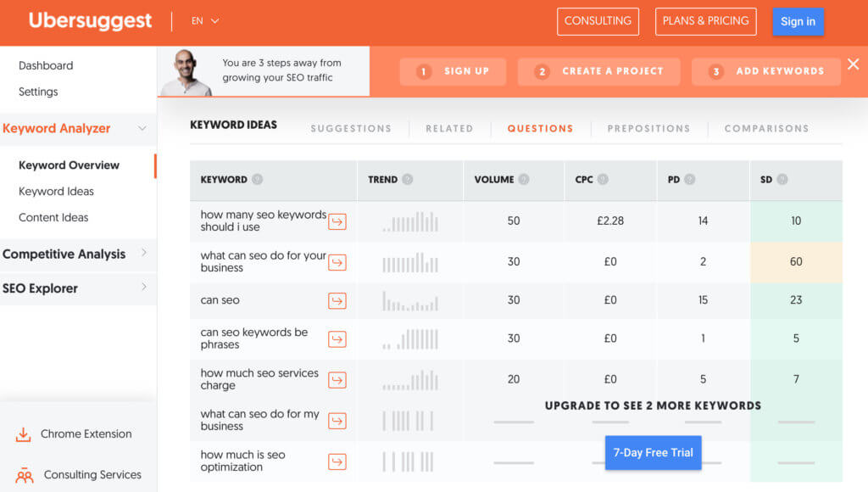Screen dimensions: 868x492
Task: Click the Chrome Extension download icon
Action: point(23,434)
